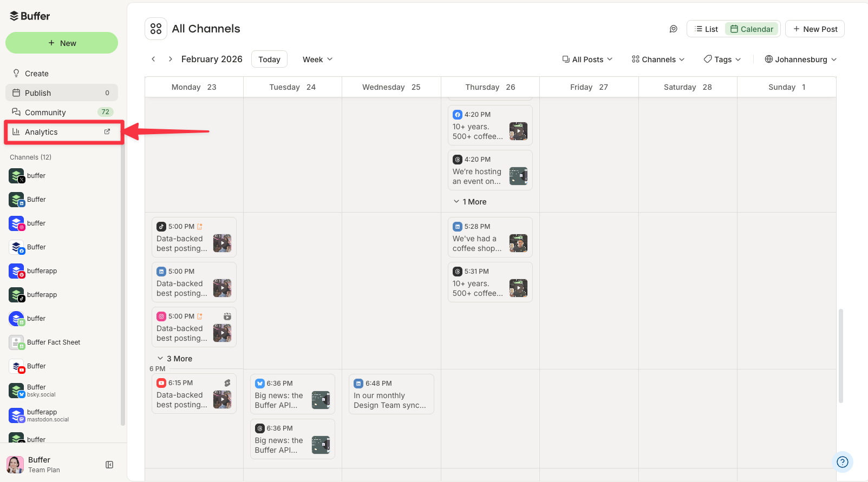Image resolution: width=868 pixels, height=482 pixels.
Task: Select the buffer Instagram channel
Action: [x=62, y=223]
